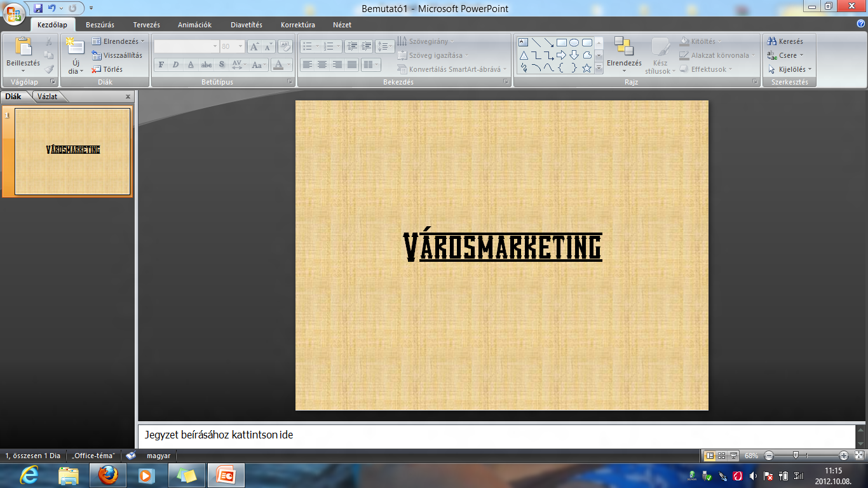The image size is (868, 488).
Task: Click the Törlés delete slide button
Action: pyautogui.click(x=107, y=69)
